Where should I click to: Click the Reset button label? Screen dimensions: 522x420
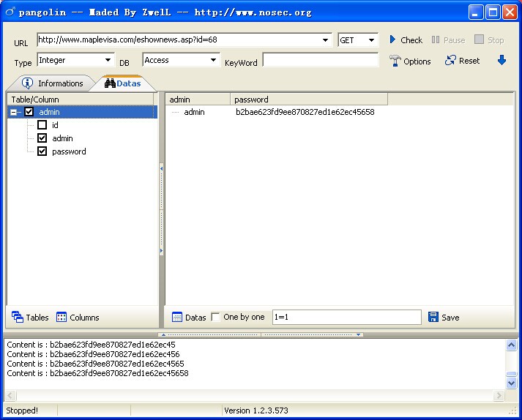[469, 61]
